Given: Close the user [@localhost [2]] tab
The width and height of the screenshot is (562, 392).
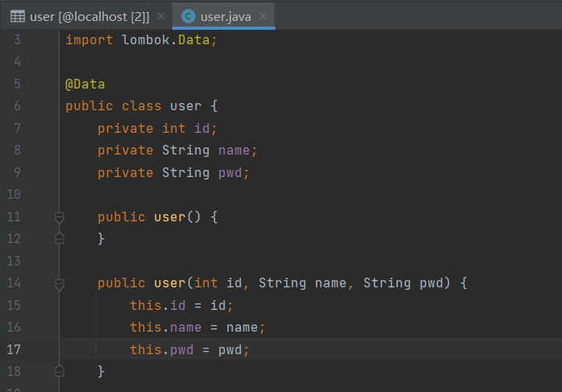Looking at the screenshot, I should pyautogui.click(x=161, y=16).
